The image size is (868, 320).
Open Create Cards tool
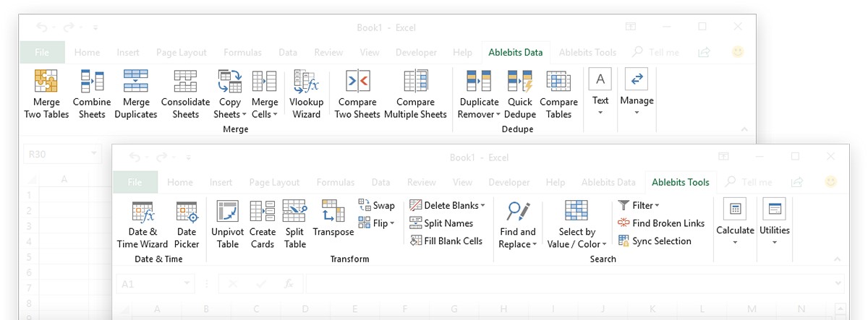pos(263,225)
